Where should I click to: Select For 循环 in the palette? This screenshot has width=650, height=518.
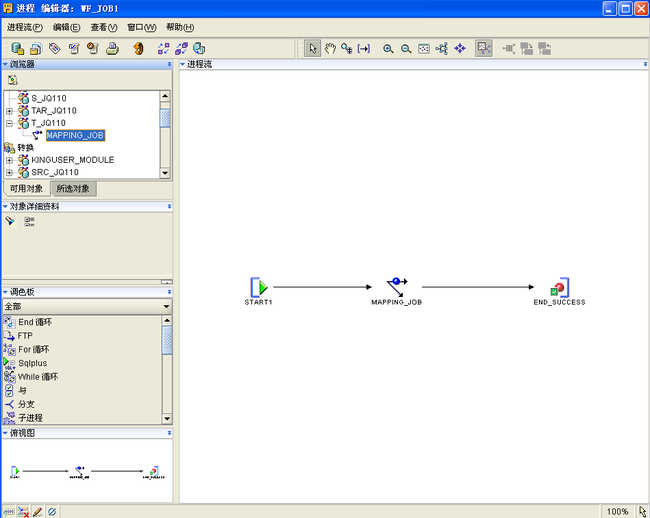pyautogui.click(x=34, y=349)
